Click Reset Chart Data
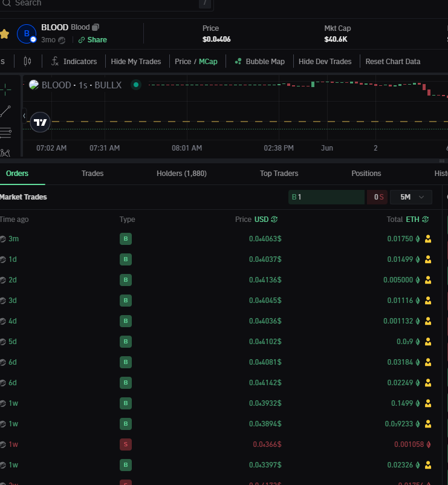448x485 pixels. pos(392,62)
